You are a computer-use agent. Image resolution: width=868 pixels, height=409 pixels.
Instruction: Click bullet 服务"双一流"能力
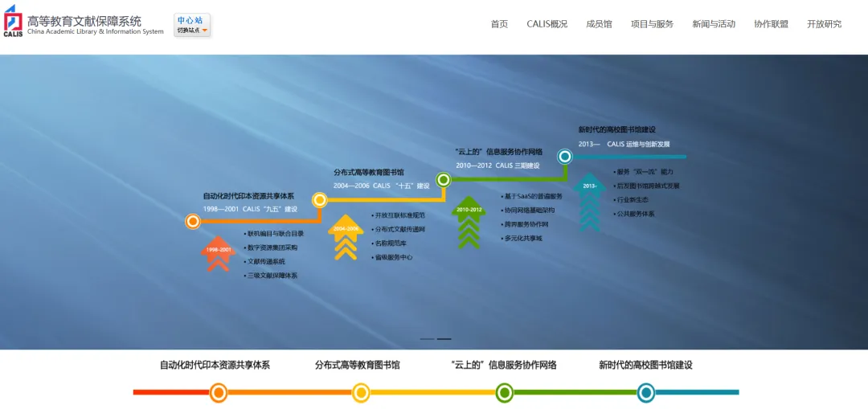pyautogui.click(x=643, y=172)
